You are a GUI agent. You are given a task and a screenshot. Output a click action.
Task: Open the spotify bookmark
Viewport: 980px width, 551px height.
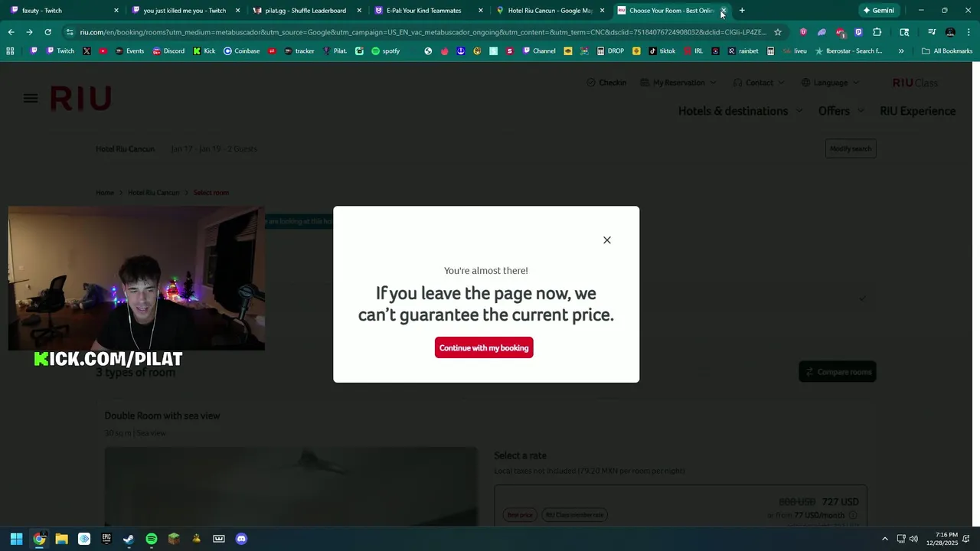point(386,51)
